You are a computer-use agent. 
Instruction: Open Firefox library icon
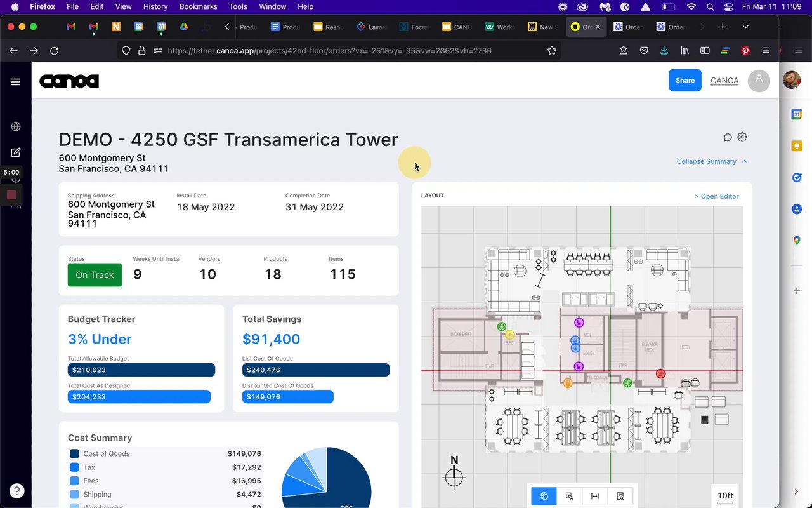click(x=684, y=51)
